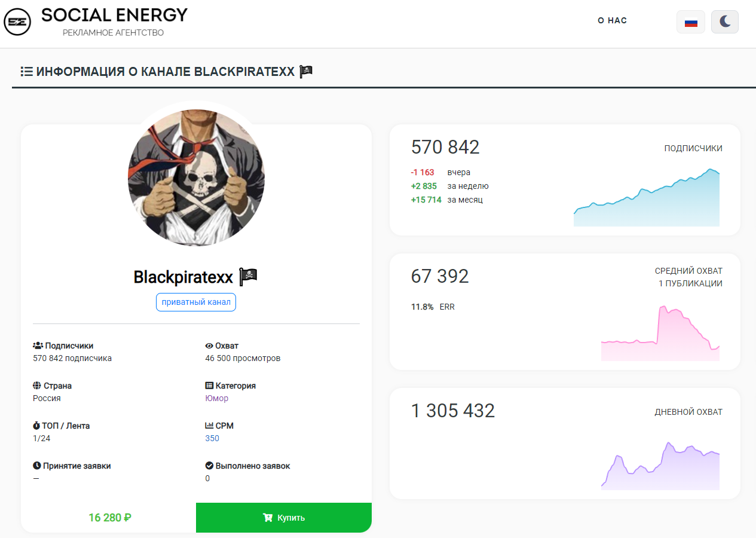Click the Social Energy logo icon
This screenshot has width=756, height=538.
click(x=17, y=23)
